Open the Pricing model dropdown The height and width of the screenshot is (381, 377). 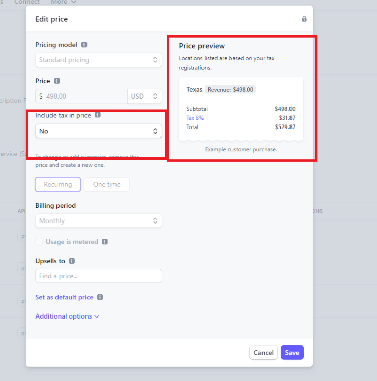click(99, 60)
